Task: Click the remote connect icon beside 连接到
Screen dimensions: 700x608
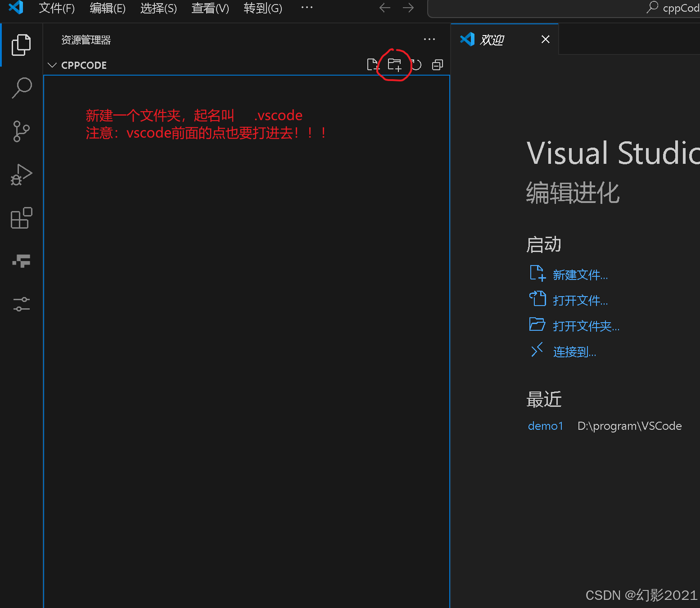Action: pos(537,350)
